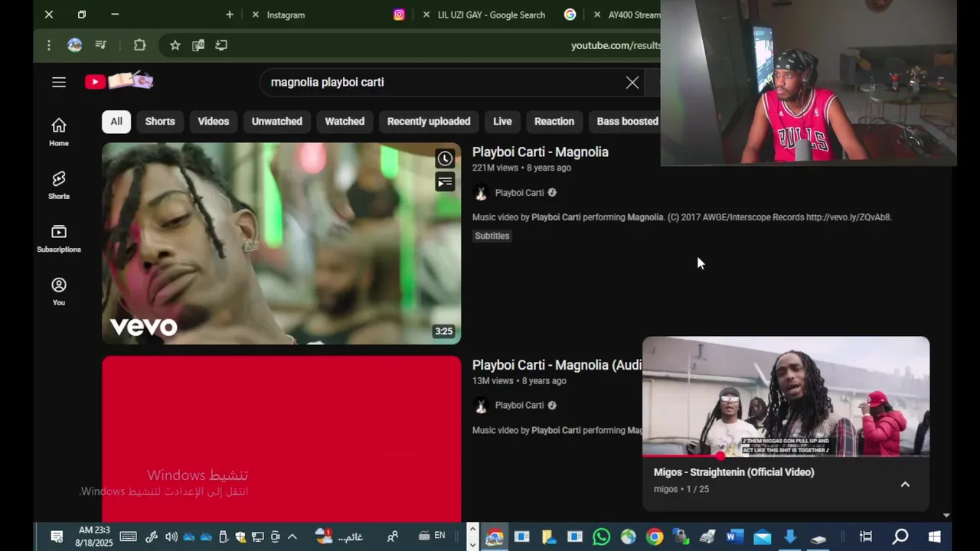Image resolution: width=980 pixels, height=551 pixels.
Task: Play the red Magnolia Audio thumbnail
Action: tap(282, 439)
